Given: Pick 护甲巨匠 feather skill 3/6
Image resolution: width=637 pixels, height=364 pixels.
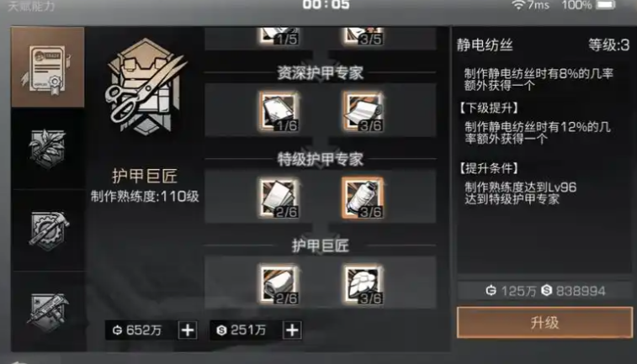Looking at the screenshot, I should 363,284.
